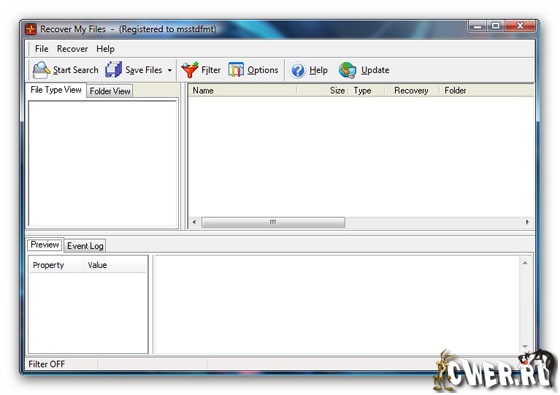Sort by the Type column header
The width and height of the screenshot is (560, 395).
pos(367,91)
